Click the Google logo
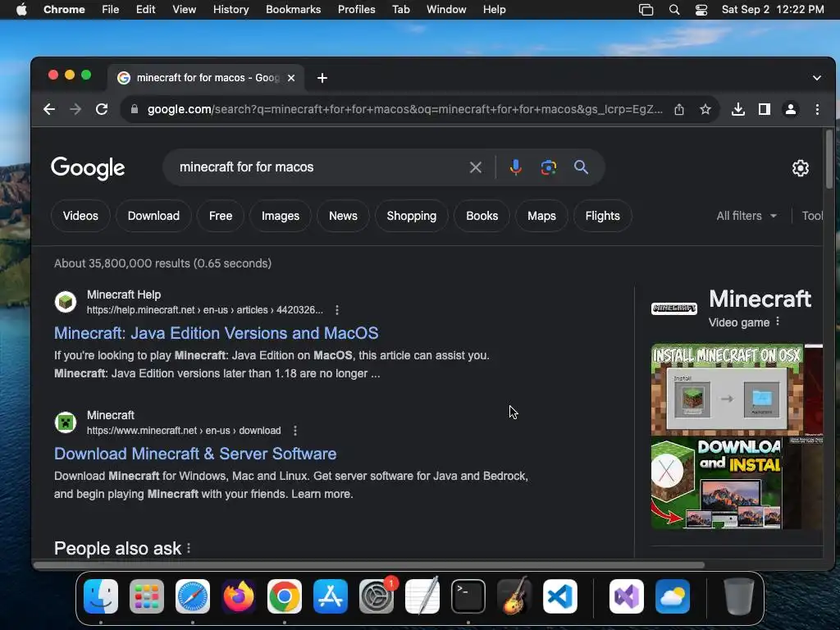 [88, 168]
